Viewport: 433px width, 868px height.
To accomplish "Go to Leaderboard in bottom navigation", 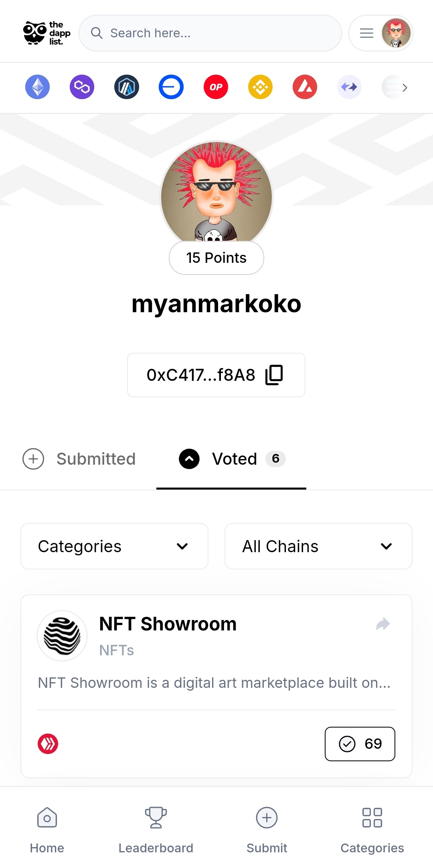I will 156,831.
